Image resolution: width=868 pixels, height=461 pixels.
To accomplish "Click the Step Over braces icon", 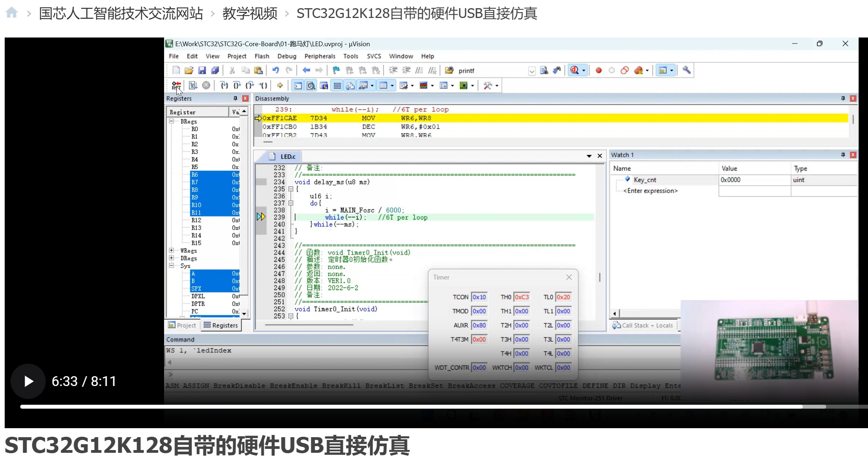I will coord(237,85).
